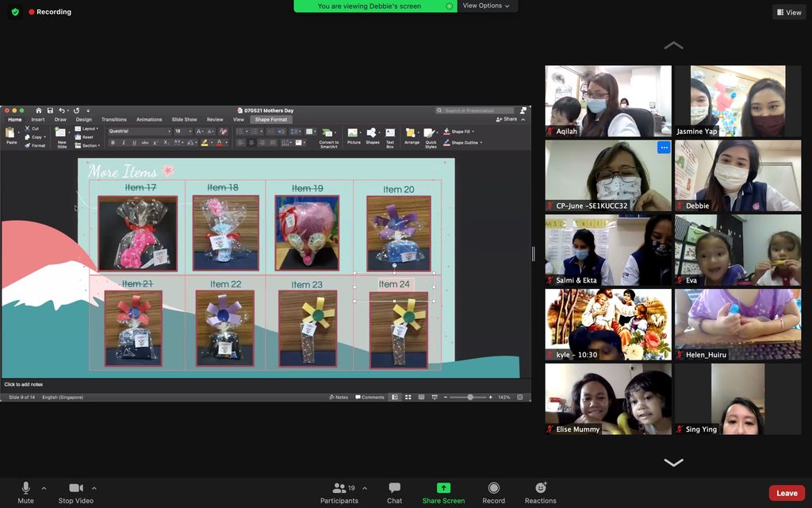
Task: Click the Paste clipboard icon
Action: [x=10, y=133]
